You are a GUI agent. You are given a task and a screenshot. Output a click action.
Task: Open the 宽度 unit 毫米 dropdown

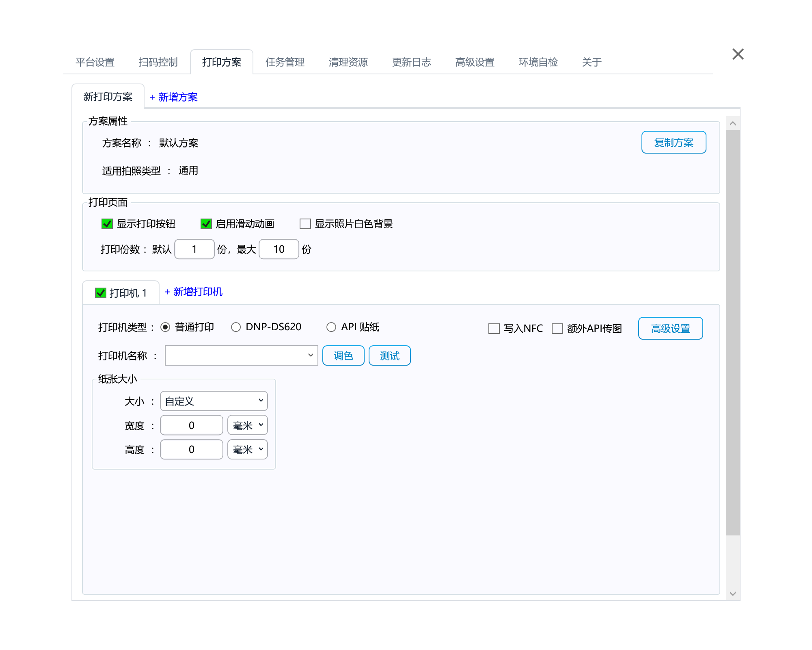(248, 425)
